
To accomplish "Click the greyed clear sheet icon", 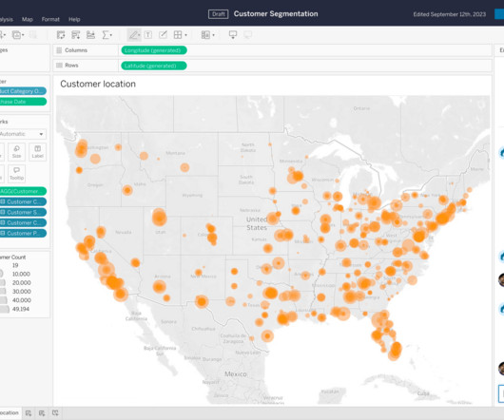I will coord(32,34).
